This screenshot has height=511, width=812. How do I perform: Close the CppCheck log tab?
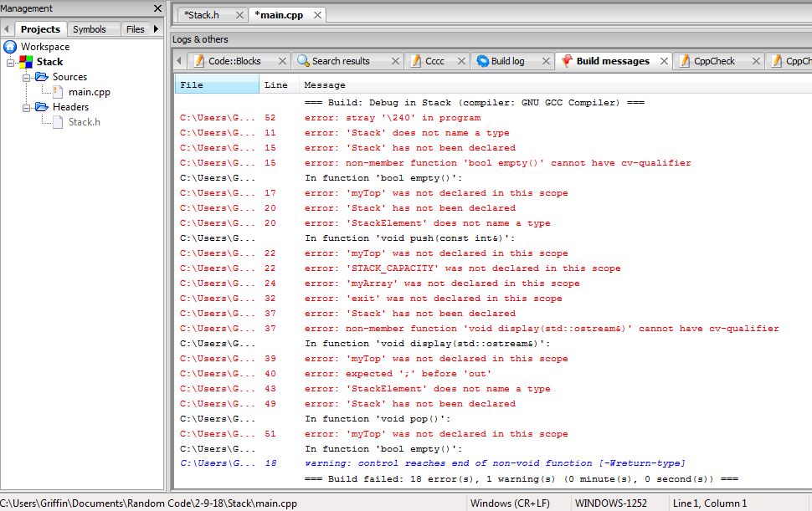[x=756, y=61]
